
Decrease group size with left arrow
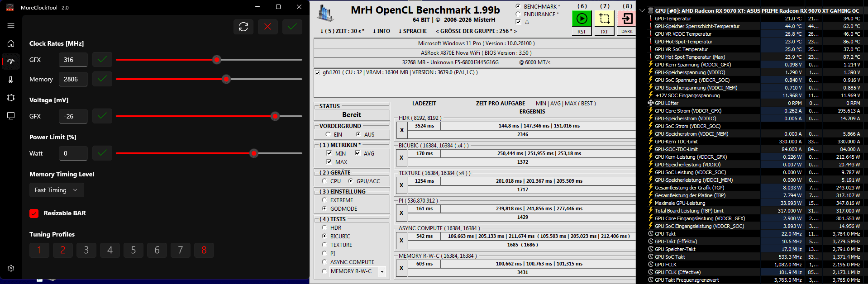pos(437,31)
